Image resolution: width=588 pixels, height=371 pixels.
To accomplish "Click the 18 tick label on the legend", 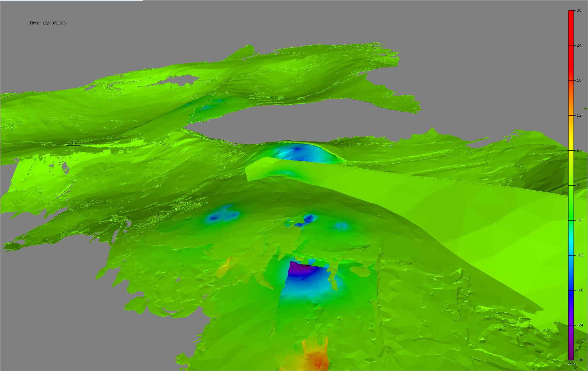I will [579, 80].
